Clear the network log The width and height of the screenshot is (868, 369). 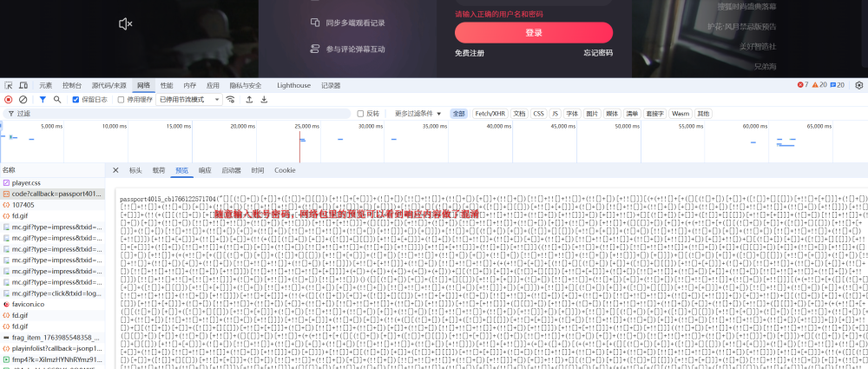coord(23,100)
